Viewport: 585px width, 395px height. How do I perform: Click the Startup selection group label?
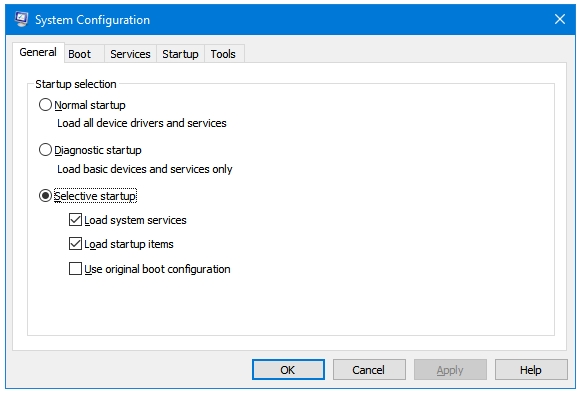76,84
